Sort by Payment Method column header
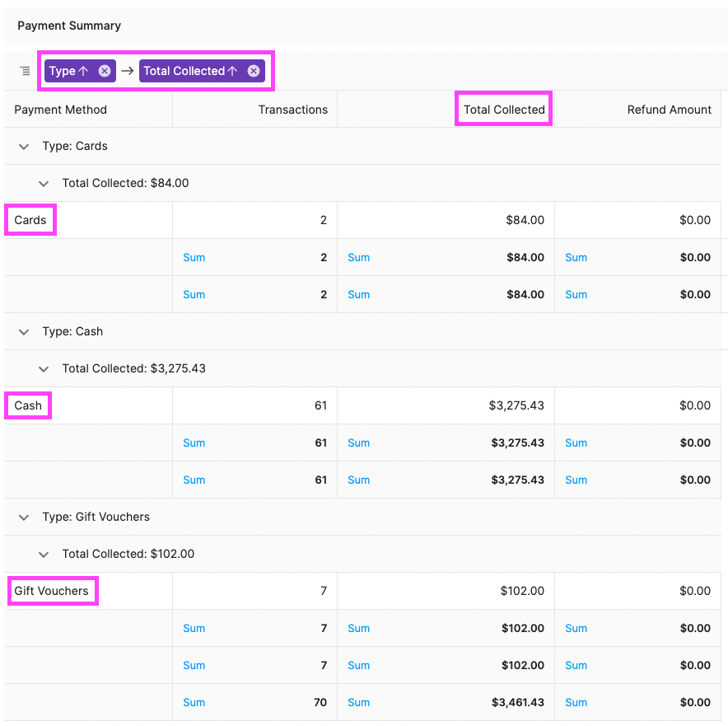This screenshot has height=726, width=728. [61, 110]
